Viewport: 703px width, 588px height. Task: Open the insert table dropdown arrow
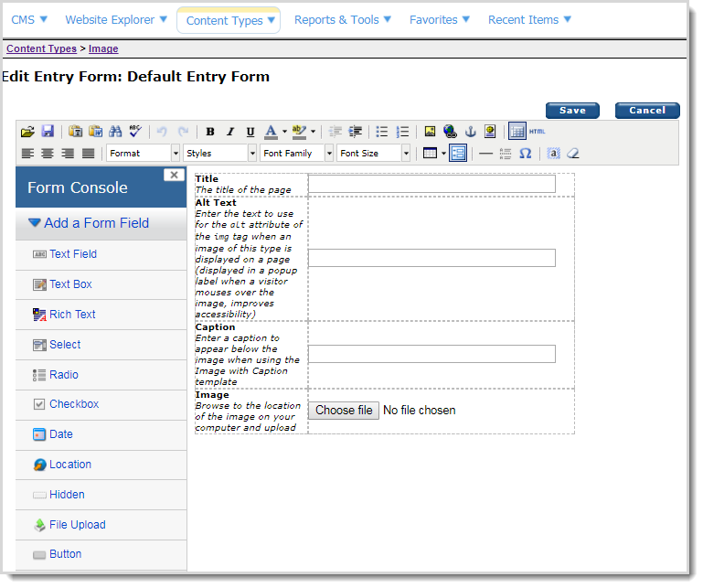[x=444, y=154]
